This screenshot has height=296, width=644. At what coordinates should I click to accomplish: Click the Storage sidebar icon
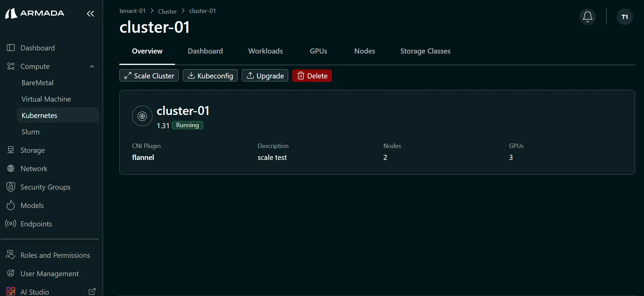click(11, 150)
